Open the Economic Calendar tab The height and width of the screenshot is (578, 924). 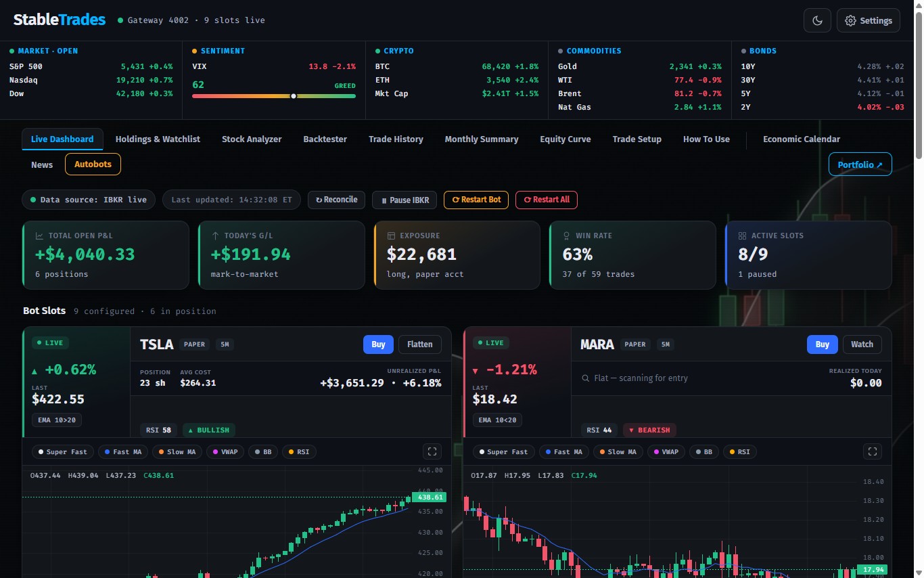pos(802,139)
